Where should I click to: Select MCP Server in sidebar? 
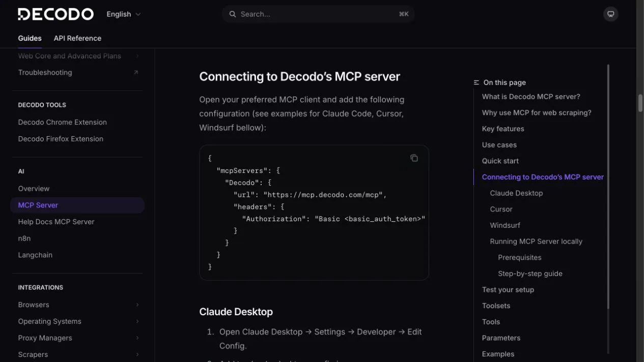pyautogui.click(x=77, y=205)
